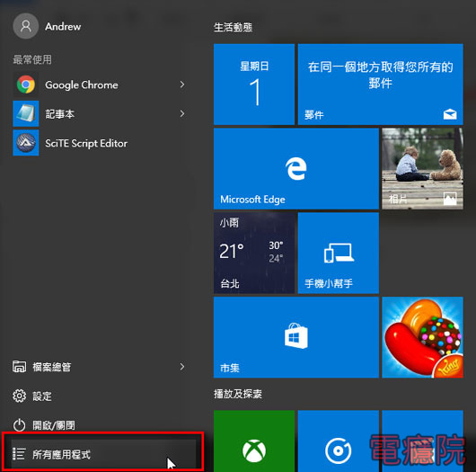476x472 pixels.
Task: Open the Groove Music tile
Action: tap(339, 441)
